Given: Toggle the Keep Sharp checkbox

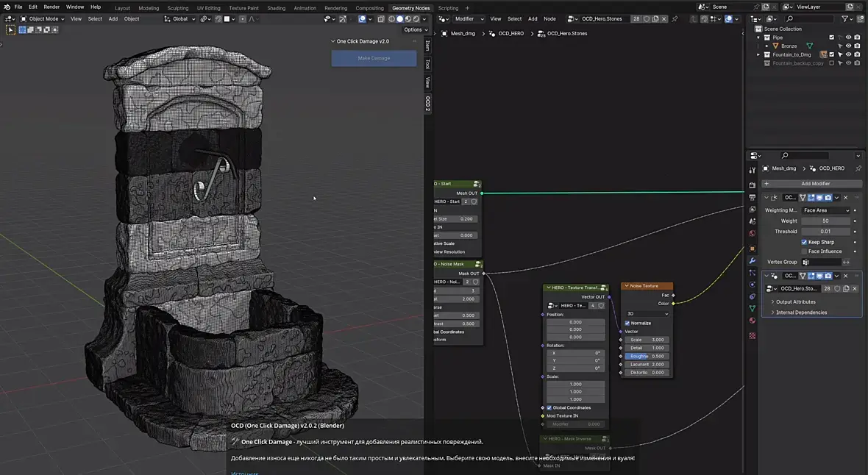Looking at the screenshot, I should click(805, 242).
